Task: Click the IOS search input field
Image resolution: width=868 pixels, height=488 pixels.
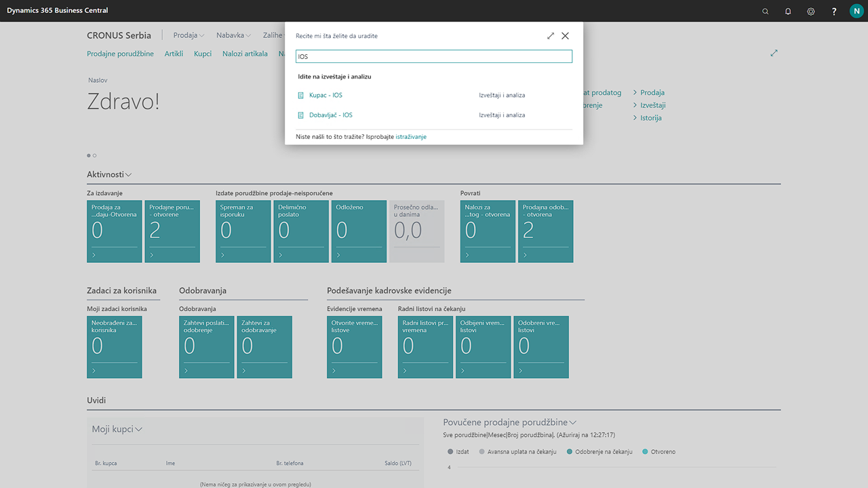Action: [x=434, y=57]
